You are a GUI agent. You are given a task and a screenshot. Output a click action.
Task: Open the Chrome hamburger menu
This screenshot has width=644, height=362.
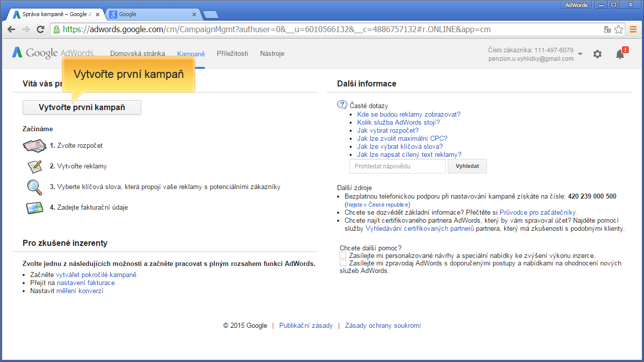pyautogui.click(x=633, y=29)
